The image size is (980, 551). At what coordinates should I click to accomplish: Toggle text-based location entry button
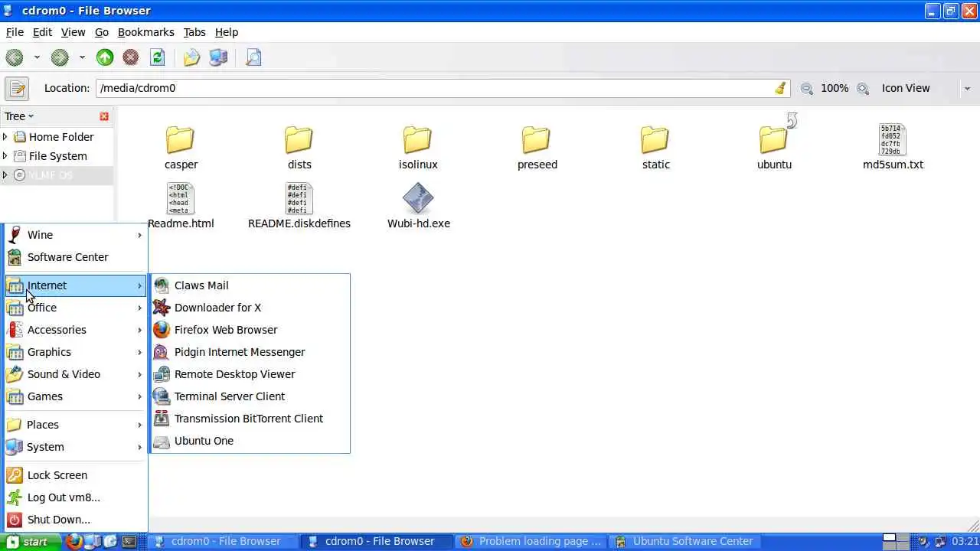tap(17, 88)
